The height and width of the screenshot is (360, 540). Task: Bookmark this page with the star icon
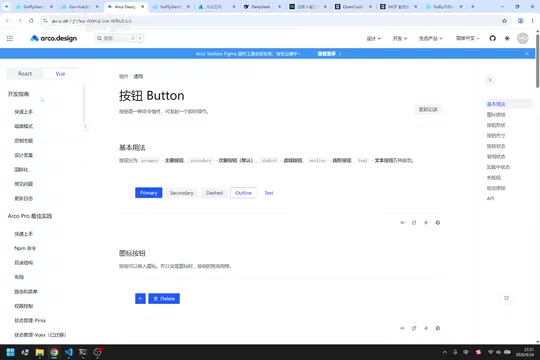pos(504,21)
